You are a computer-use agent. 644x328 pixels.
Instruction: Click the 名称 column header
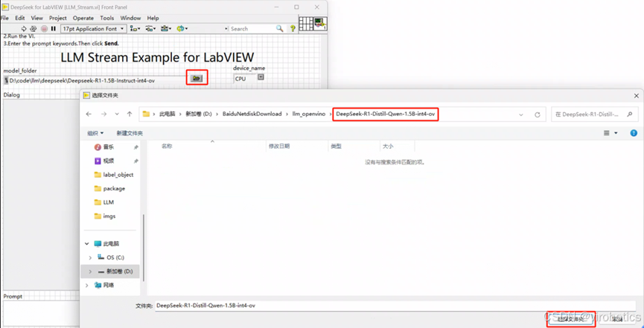167,146
